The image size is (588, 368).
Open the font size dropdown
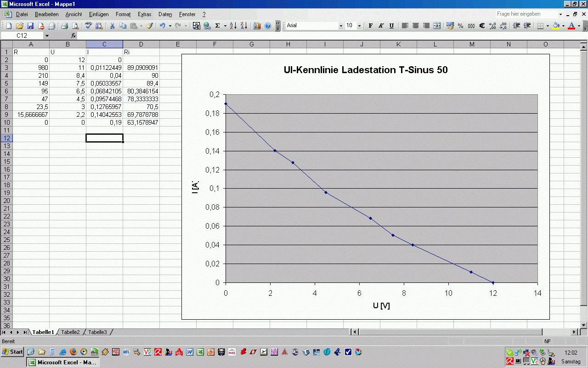[359, 26]
